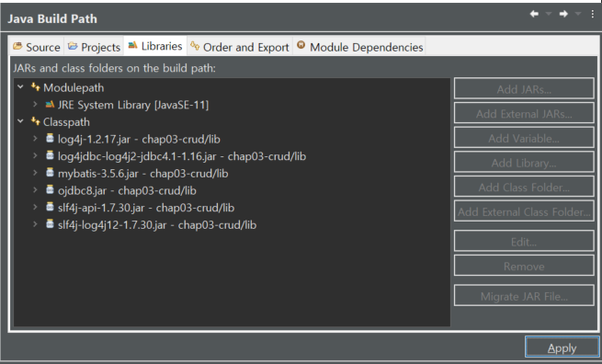Screen dimensions: 602x364
Task: Click the Add JARs... button
Action: click(524, 88)
